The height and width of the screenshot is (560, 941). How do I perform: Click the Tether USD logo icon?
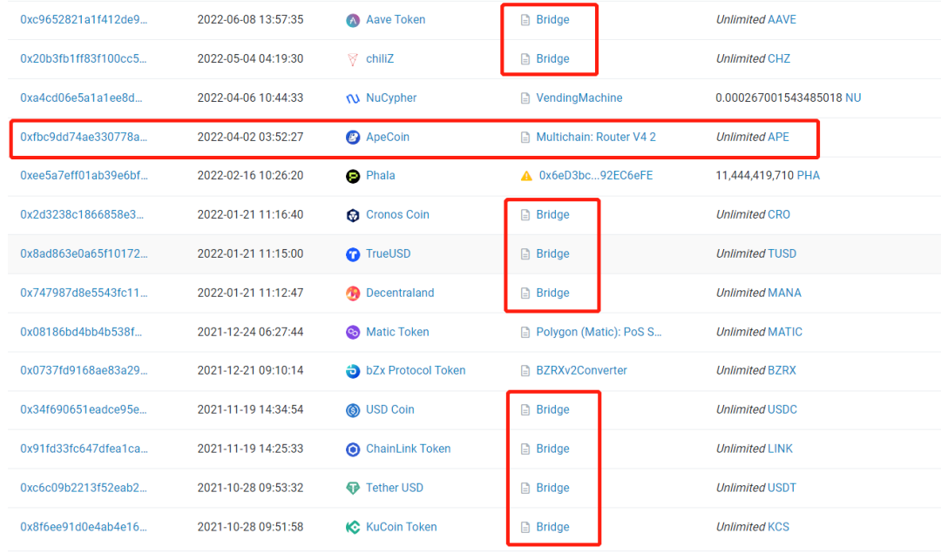353,488
